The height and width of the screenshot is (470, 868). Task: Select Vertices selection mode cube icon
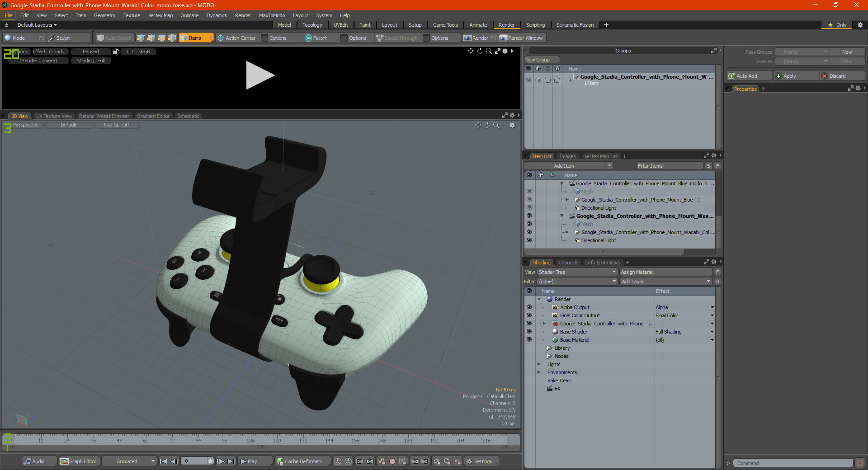tap(141, 38)
